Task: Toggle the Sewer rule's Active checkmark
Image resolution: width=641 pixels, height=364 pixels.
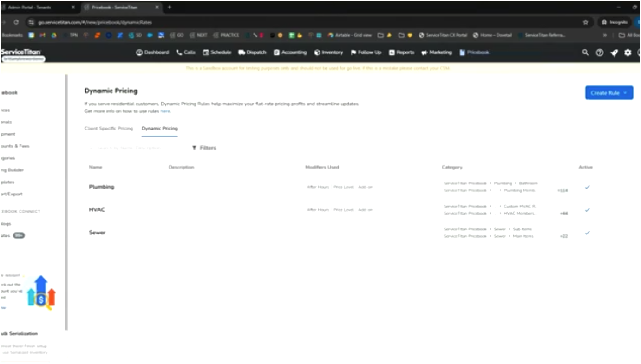Action: click(587, 233)
